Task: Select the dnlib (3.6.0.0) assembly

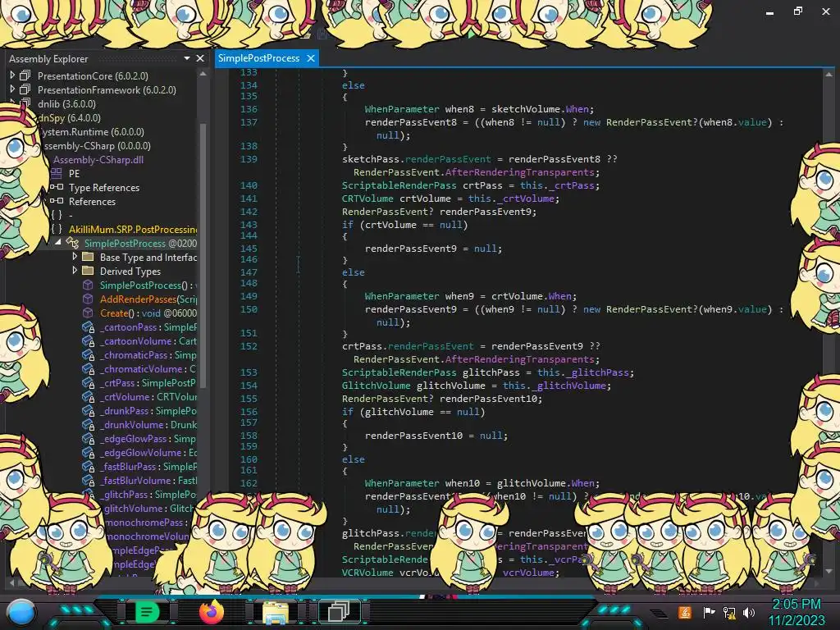Action: tap(66, 103)
